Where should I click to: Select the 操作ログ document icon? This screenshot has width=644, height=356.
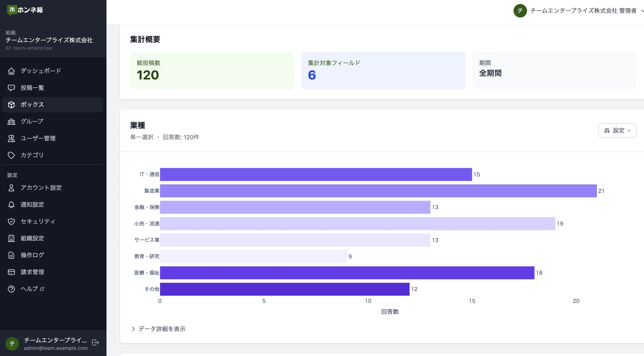click(x=12, y=255)
